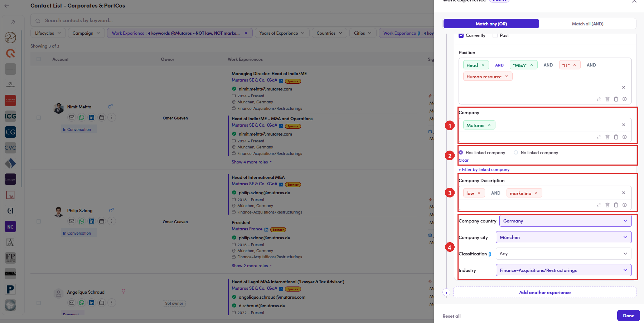Viewport: 644px width, 323px height.
Task: Open the NC workspace in sidebar
Action: point(10,227)
